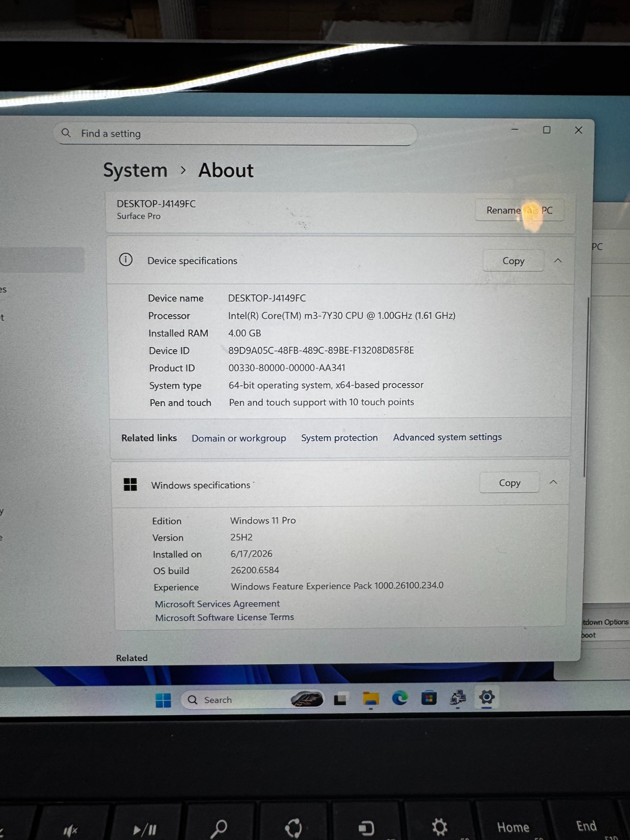This screenshot has width=630, height=840.
Task: Launch Microsoft Edge from the taskbar
Action: click(x=400, y=698)
